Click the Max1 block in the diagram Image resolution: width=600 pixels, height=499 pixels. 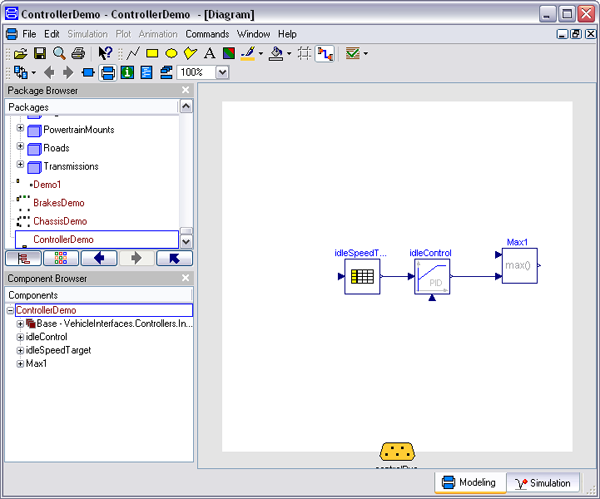coord(519,266)
